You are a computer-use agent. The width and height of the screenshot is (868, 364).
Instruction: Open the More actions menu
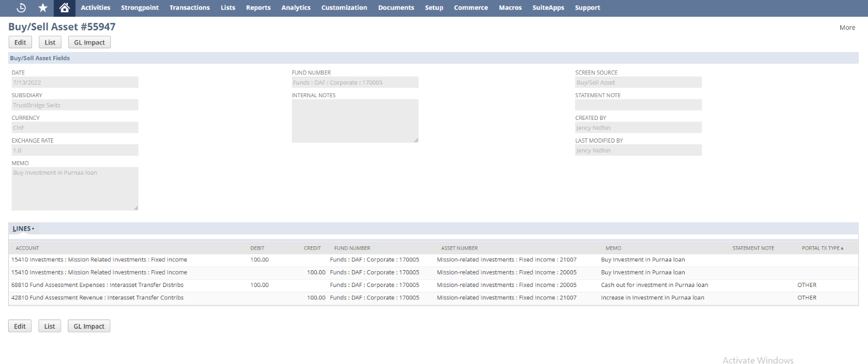point(847,28)
